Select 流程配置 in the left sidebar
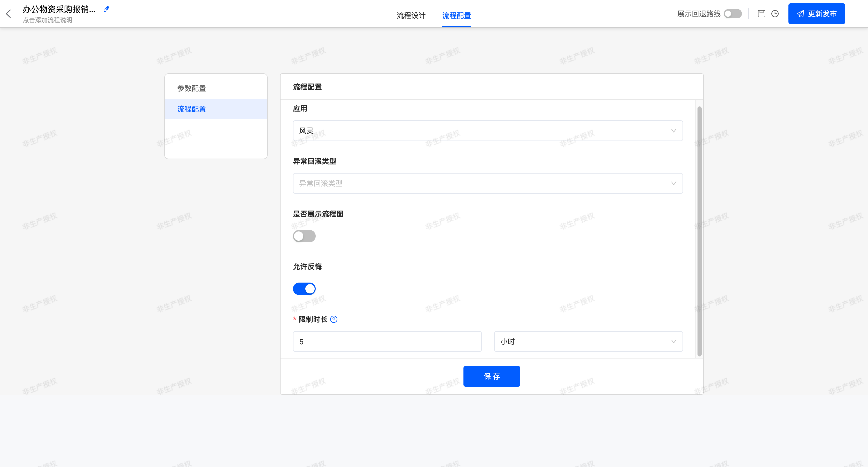868x467 pixels. click(191, 109)
